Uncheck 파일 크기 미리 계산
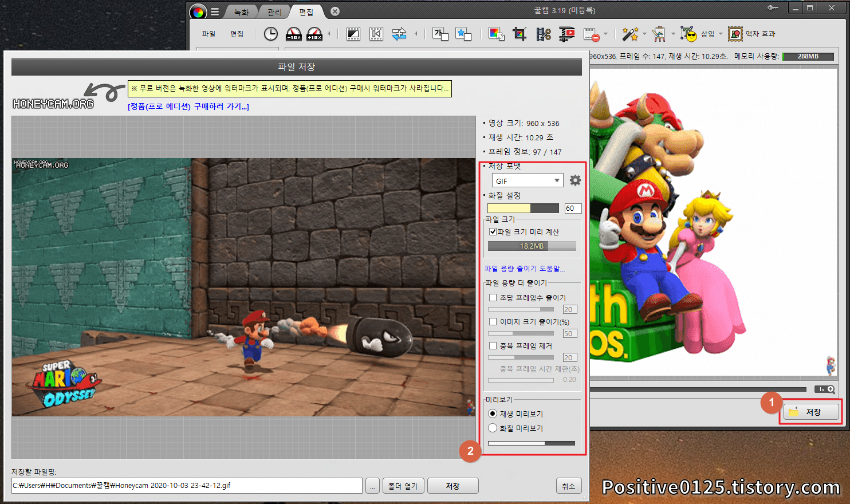The width and height of the screenshot is (850, 504). coord(493,232)
